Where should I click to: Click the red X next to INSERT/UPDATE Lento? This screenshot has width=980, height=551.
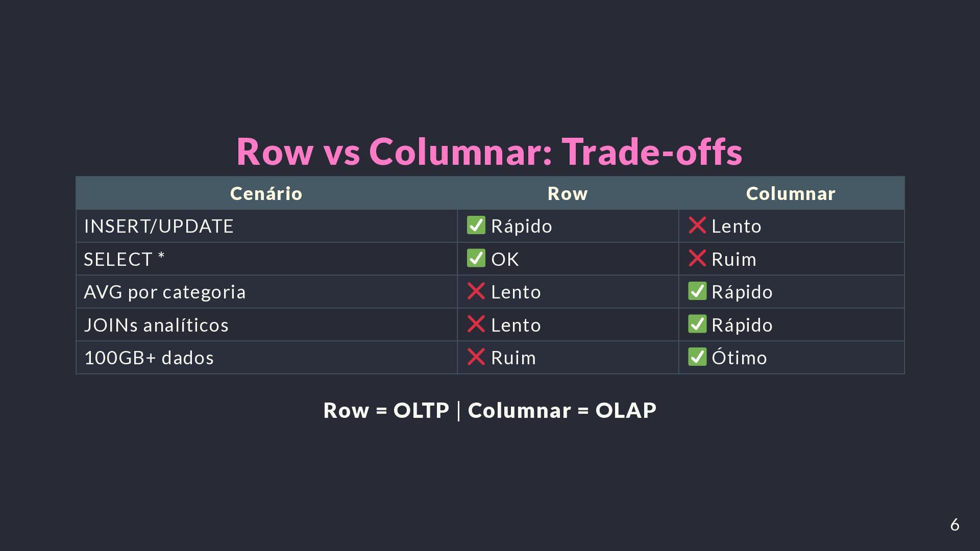click(x=697, y=225)
